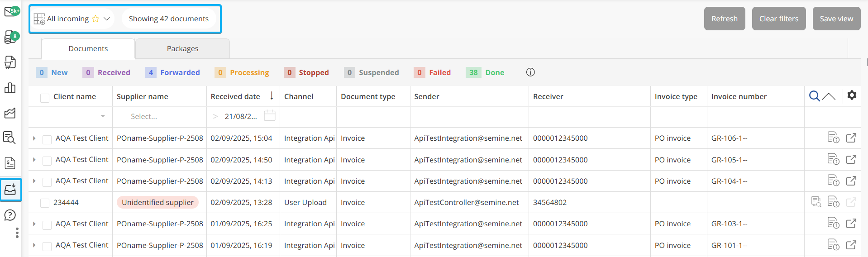
Task: Expand the GR-104-1-- row
Action: 34,181
